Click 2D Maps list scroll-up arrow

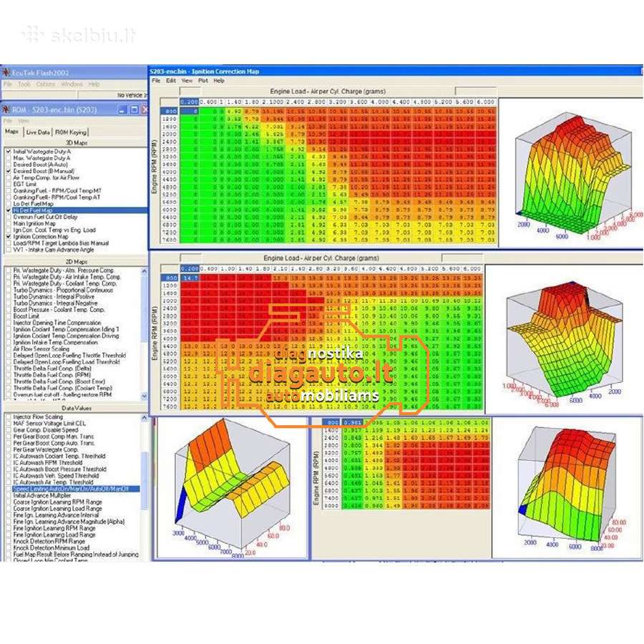point(144,271)
